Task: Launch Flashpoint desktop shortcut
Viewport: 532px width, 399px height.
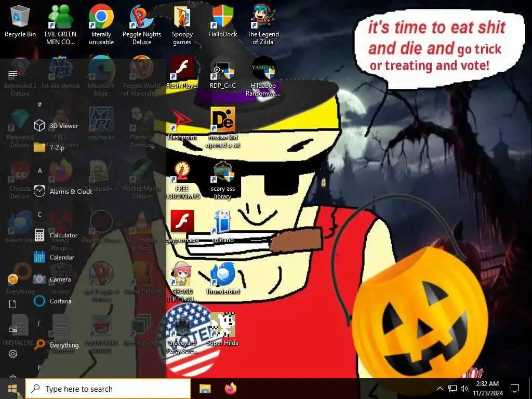Action: pyautogui.click(x=182, y=124)
